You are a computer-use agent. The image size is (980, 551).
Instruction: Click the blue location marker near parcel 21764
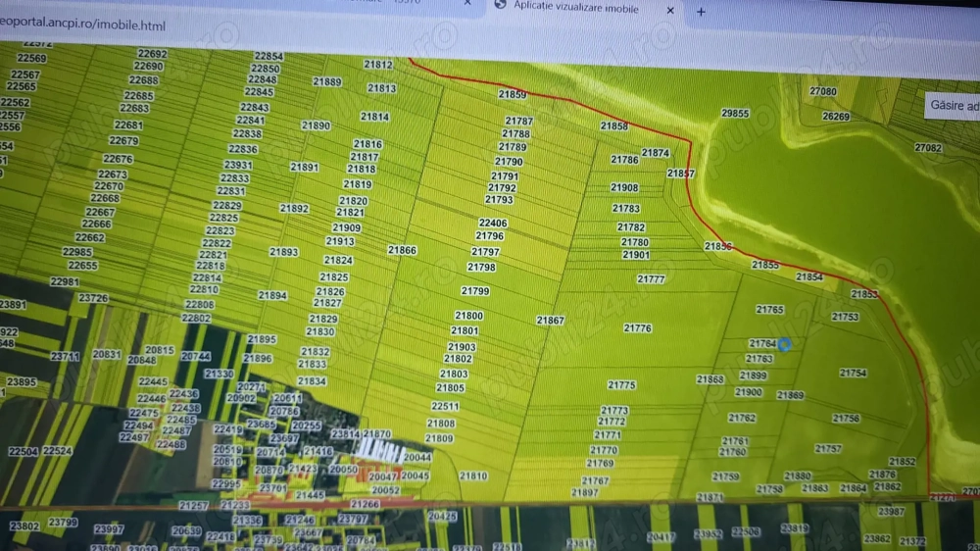pyautogui.click(x=784, y=343)
